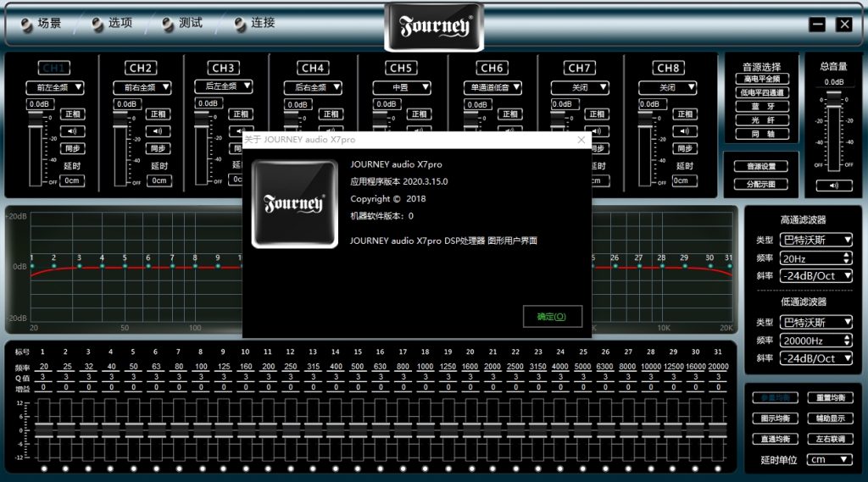
Task: Open the 测试 menu
Action: pos(183,23)
